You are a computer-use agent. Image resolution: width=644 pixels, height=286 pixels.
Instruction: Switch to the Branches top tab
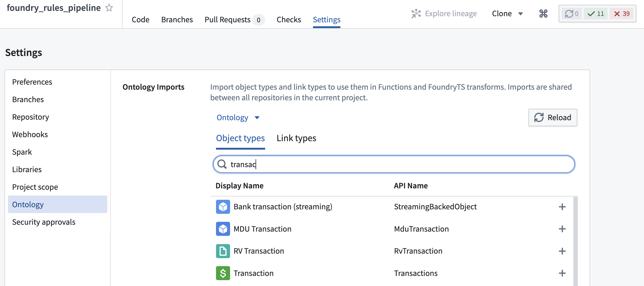tap(177, 20)
